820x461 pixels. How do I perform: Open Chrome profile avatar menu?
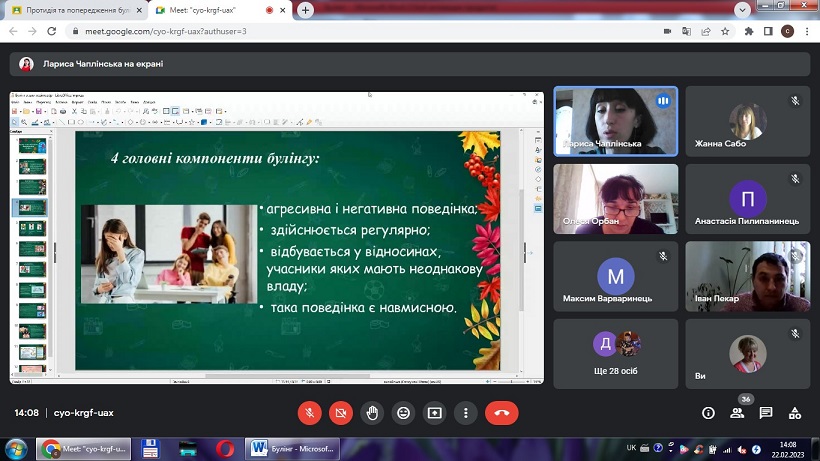(788, 31)
